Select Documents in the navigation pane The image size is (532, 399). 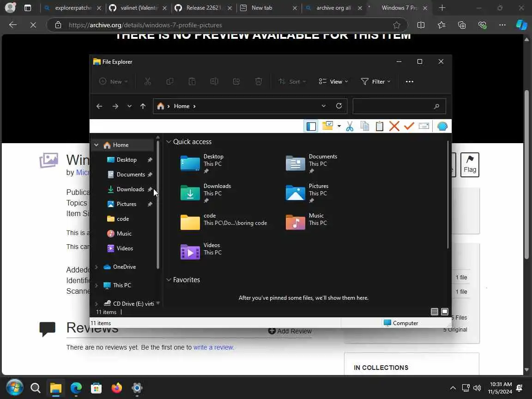tap(131, 175)
